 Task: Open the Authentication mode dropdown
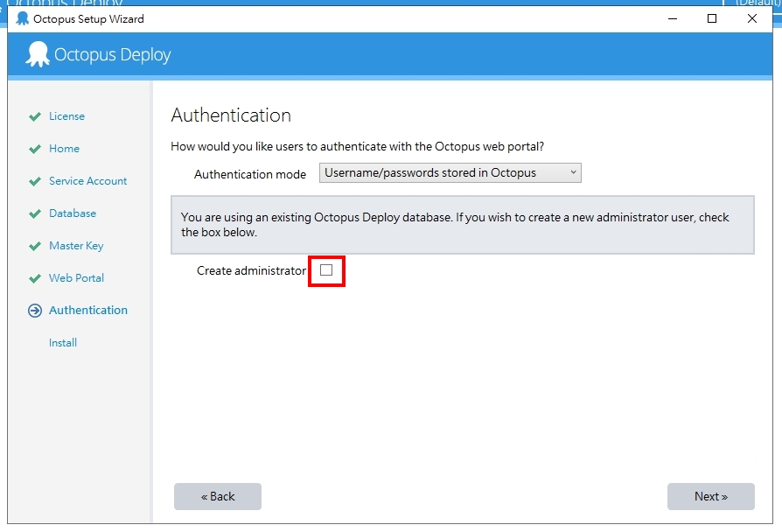tap(450, 172)
